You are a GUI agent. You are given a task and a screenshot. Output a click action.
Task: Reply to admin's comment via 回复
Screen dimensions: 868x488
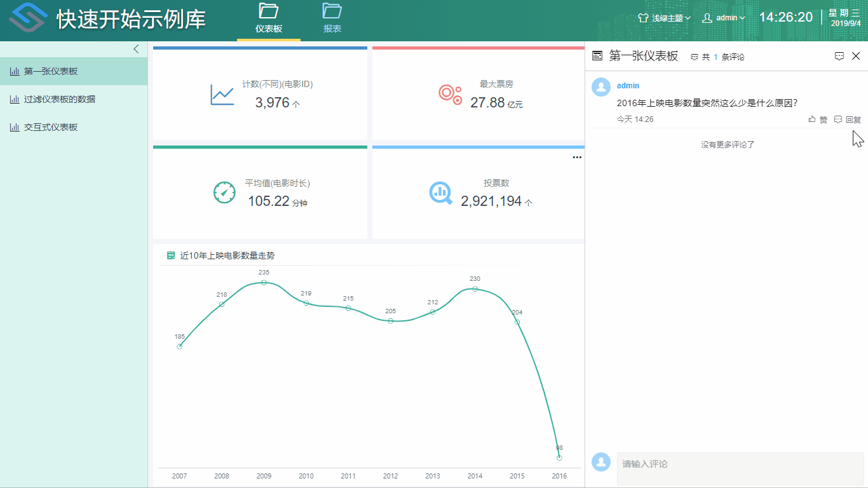[848, 119]
